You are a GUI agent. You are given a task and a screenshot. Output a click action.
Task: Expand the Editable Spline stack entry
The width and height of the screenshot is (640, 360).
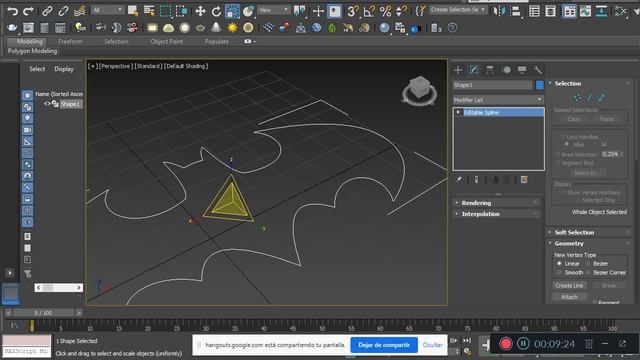pyautogui.click(x=458, y=112)
